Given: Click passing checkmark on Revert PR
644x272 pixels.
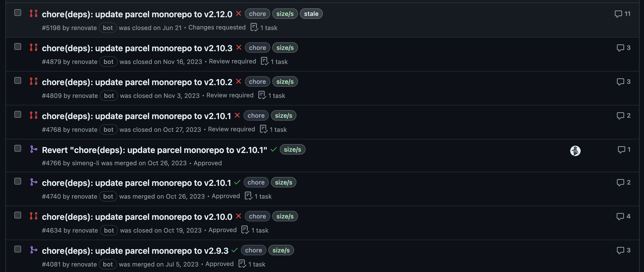Looking at the screenshot, I should click(x=274, y=150).
